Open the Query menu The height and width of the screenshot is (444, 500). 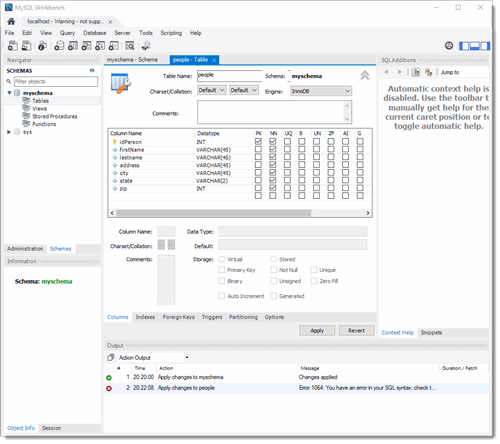[67, 33]
